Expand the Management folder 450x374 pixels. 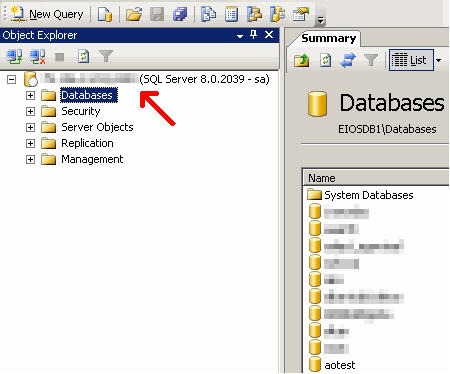(x=30, y=159)
